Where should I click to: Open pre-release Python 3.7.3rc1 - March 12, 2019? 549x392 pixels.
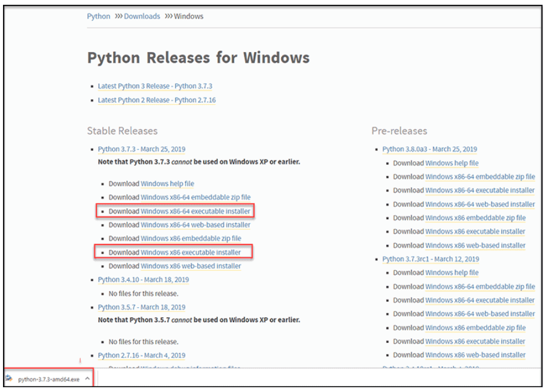tap(431, 259)
